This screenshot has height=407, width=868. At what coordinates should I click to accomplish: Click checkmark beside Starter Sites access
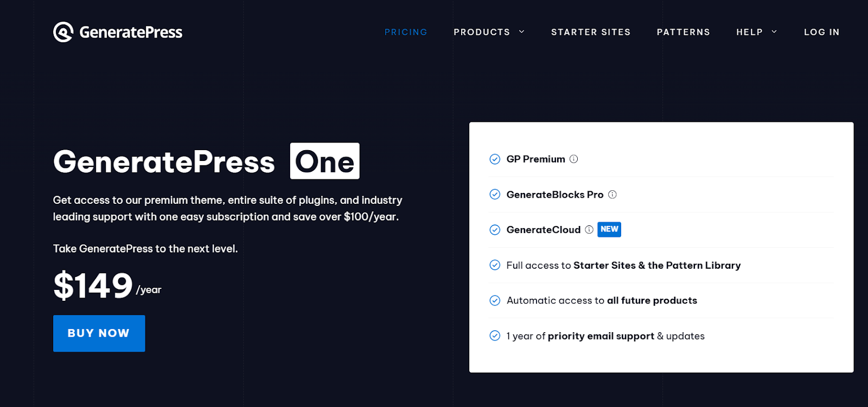point(495,265)
